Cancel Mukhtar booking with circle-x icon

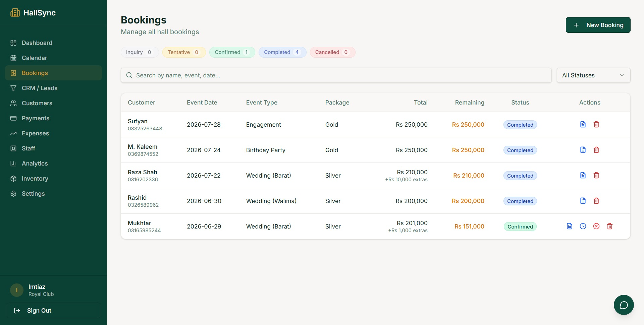pos(596,226)
